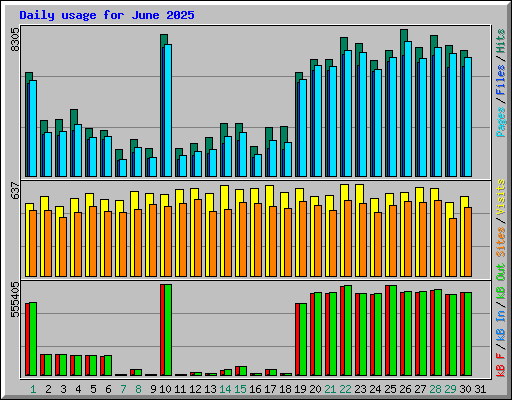Click the day 10 cyan pages bar
Image resolution: width=512 pixels, height=400 pixels.
(x=168, y=110)
